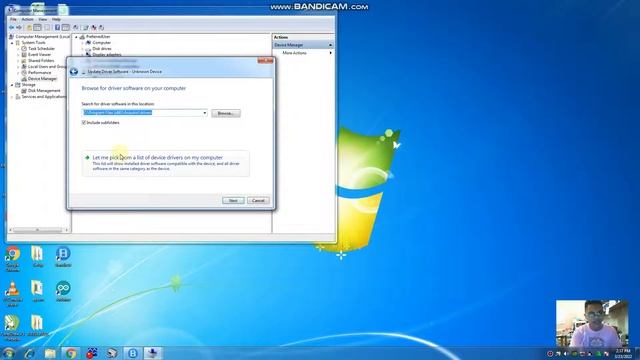Collapse the Device Manager section in Actions pane

330,45
